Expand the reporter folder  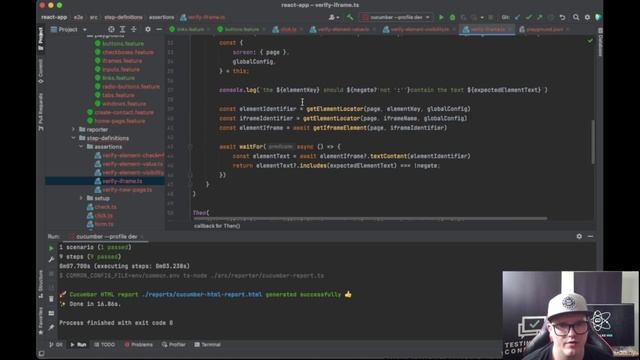click(x=73, y=129)
